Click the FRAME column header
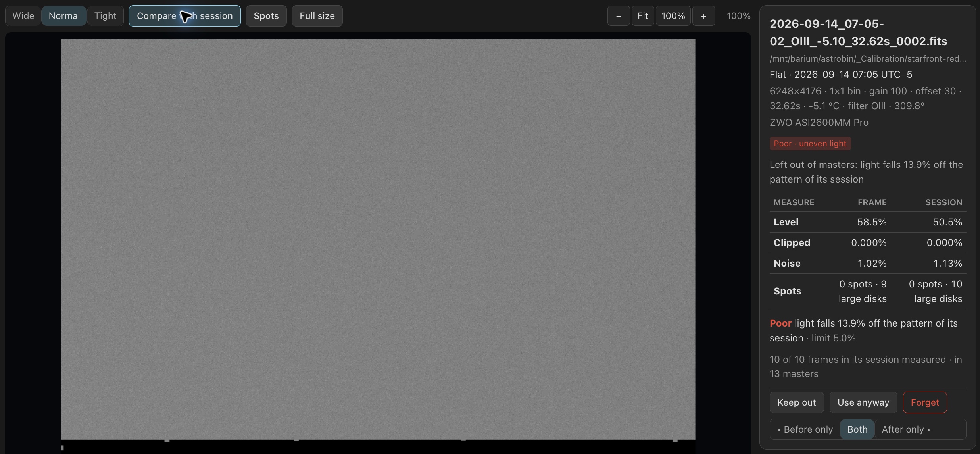The image size is (980, 454). tap(872, 202)
